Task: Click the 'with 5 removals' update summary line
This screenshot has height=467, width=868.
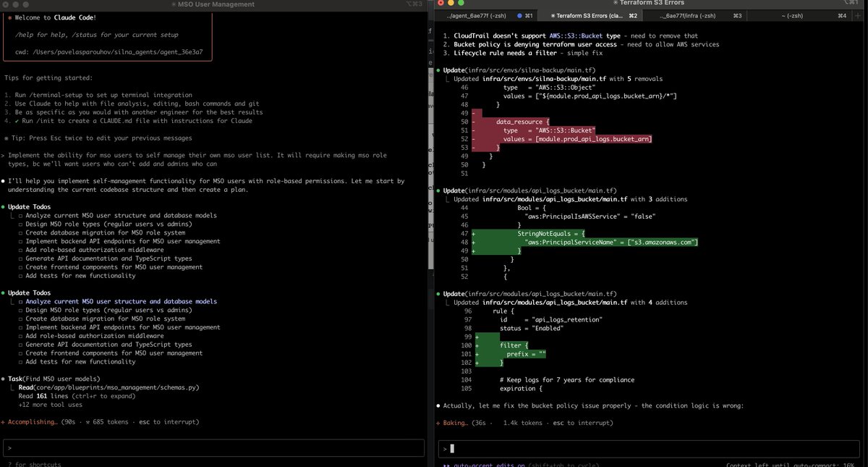Action: (x=558, y=78)
